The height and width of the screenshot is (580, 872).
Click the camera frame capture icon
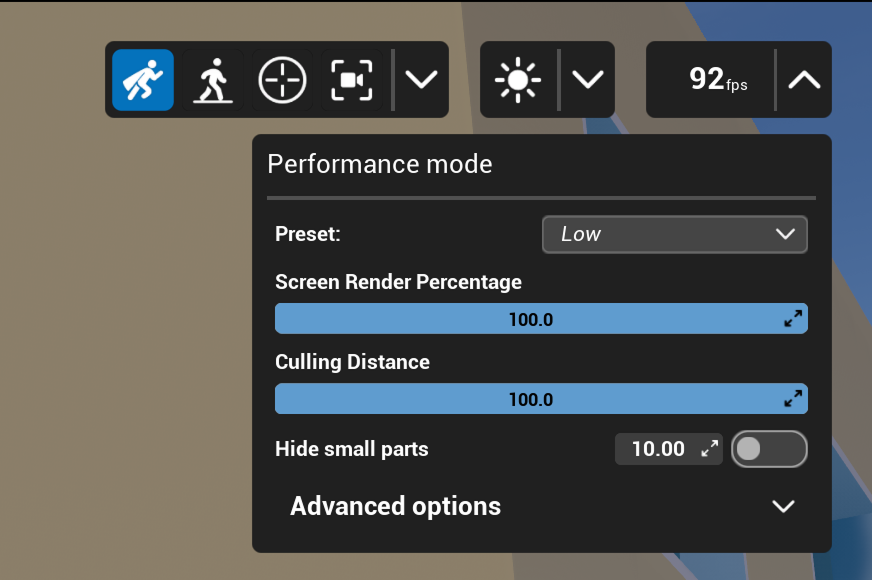[x=351, y=79]
